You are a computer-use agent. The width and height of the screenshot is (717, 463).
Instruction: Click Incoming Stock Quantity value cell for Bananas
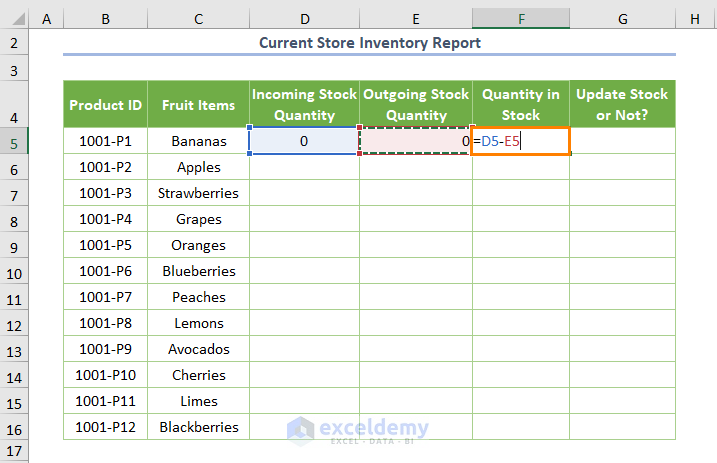(x=304, y=141)
